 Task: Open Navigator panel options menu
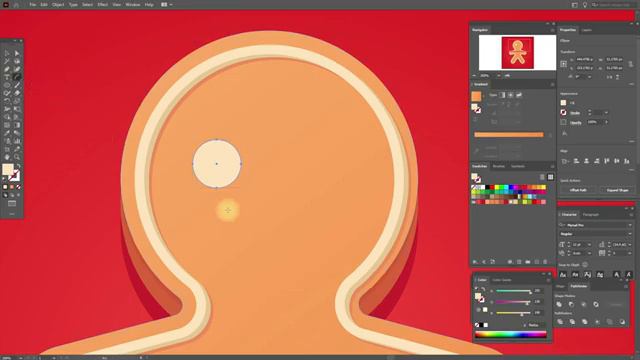[552, 30]
